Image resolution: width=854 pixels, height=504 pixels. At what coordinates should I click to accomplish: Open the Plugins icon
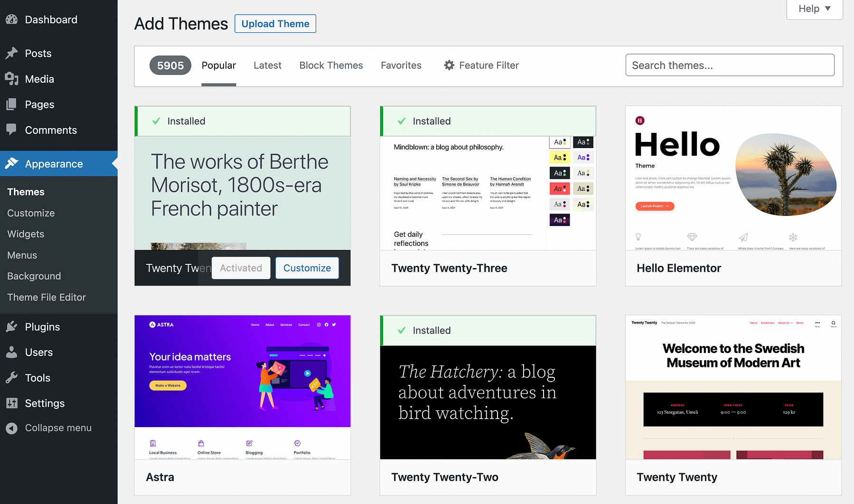(x=11, y=327)
